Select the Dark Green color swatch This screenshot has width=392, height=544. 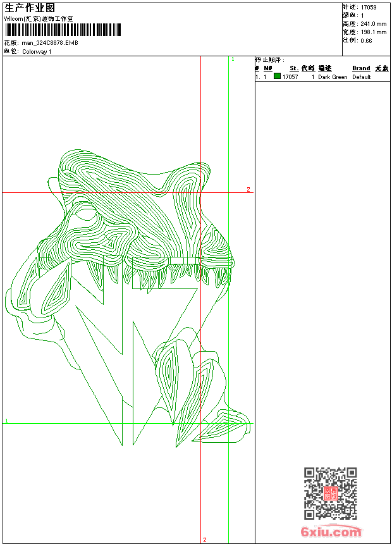point(277,77)
